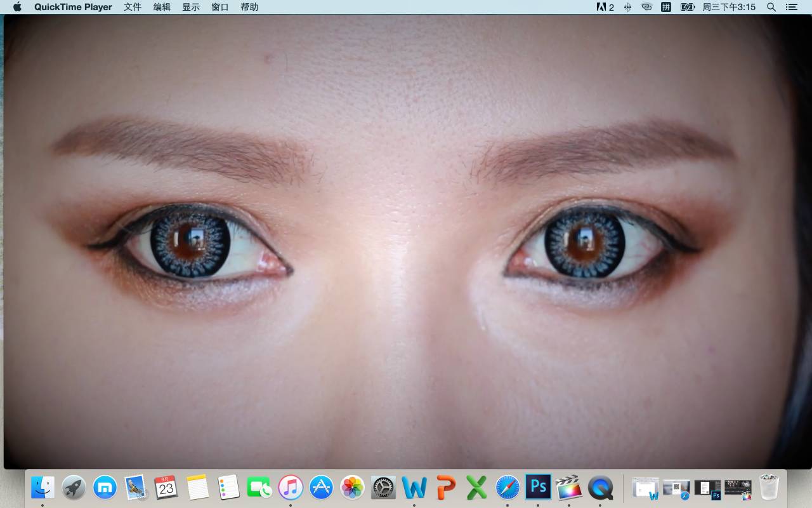Open System Preferences from the dock
Screen dimensions: 812x508
click(x=383, y=488)
